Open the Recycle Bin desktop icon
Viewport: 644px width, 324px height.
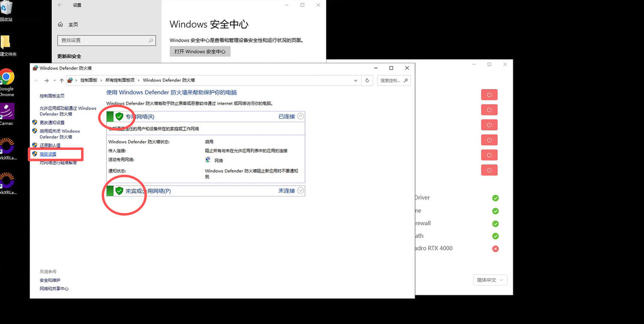(x=6, y=11)
